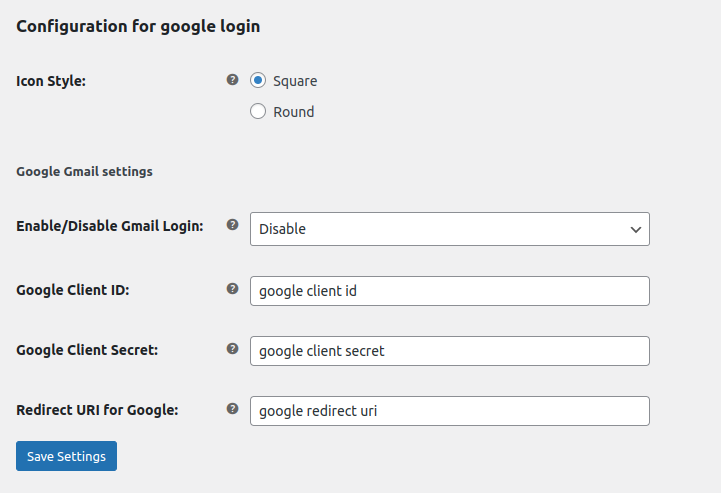Click help icon for Enable/Disable Gmail Login
Viewport: 721px width, 493px height.
pyautogui.click(x=233, y=225)
